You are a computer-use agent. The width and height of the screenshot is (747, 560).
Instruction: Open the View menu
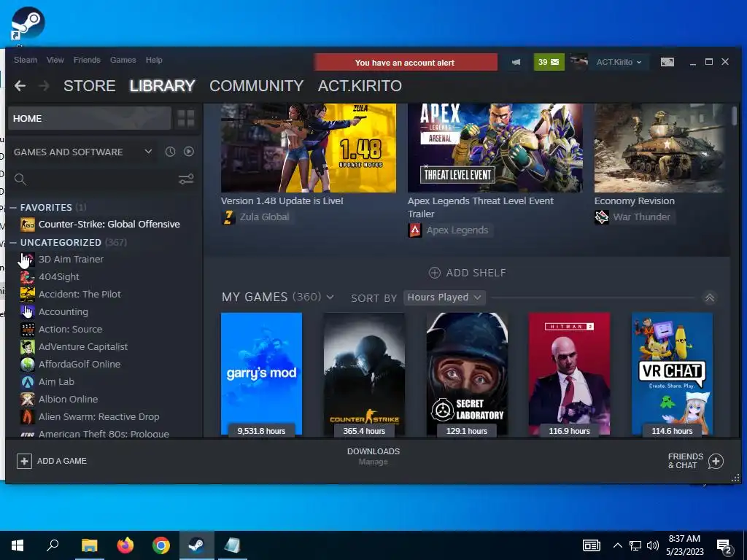tap(55, 60)
